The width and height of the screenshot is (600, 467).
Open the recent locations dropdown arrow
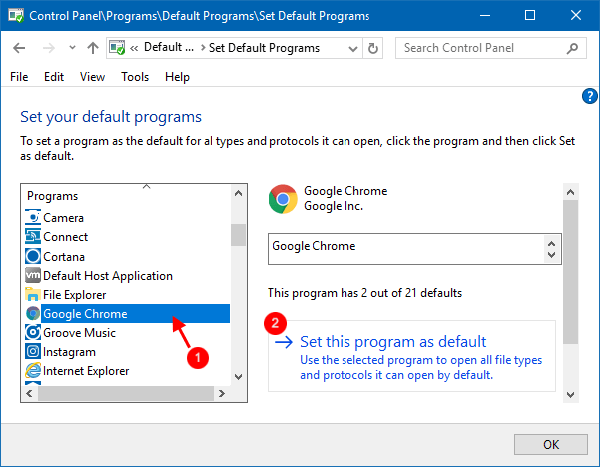72,48
